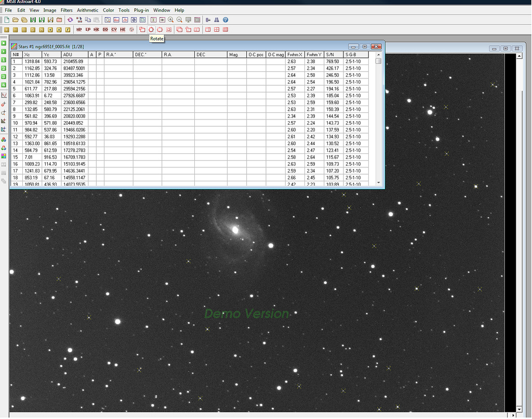The height and width of the screenshot is (419, 532).
Task: Click the gold add images arithmetic icon
Action: click(x=6, y=30)
